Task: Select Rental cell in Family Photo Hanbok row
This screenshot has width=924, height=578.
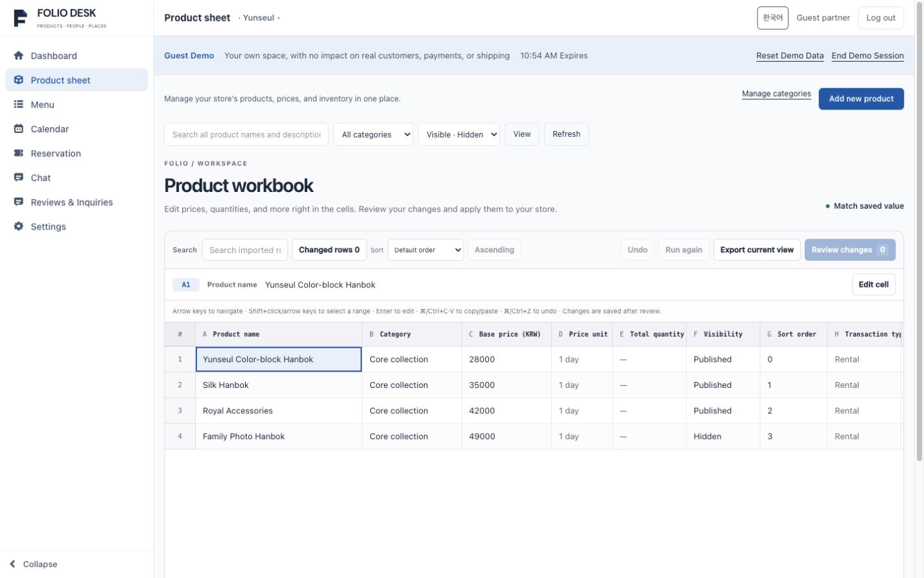Action: click(x=864, y=437)
